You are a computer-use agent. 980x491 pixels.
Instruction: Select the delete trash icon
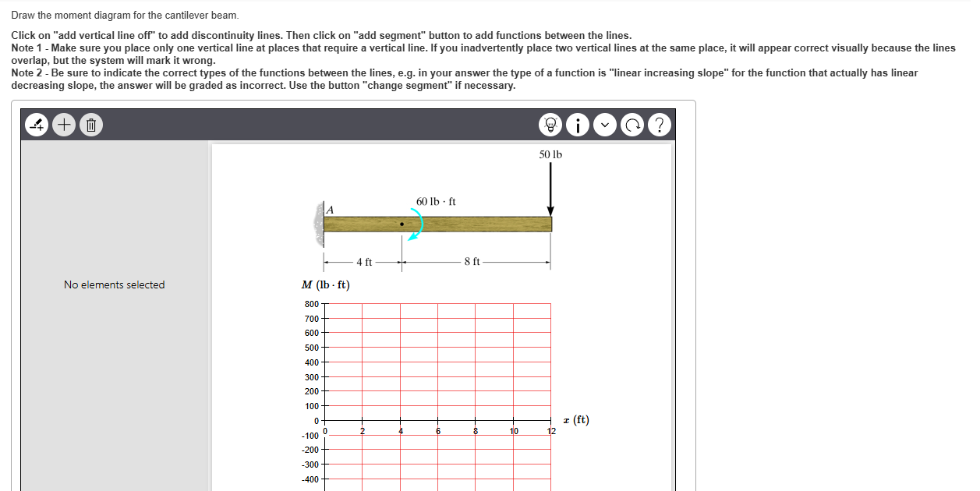[x=90, y=124]
